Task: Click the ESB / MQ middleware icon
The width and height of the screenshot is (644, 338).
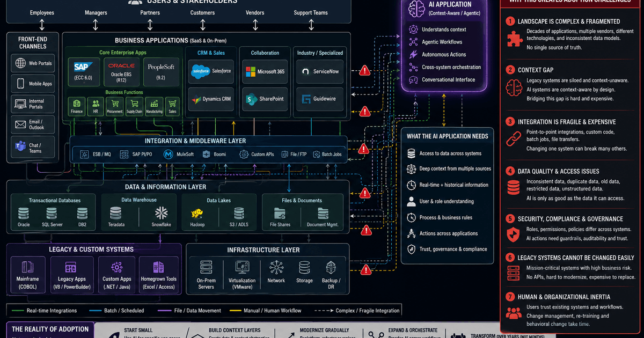Action: [x=84, y=154]
